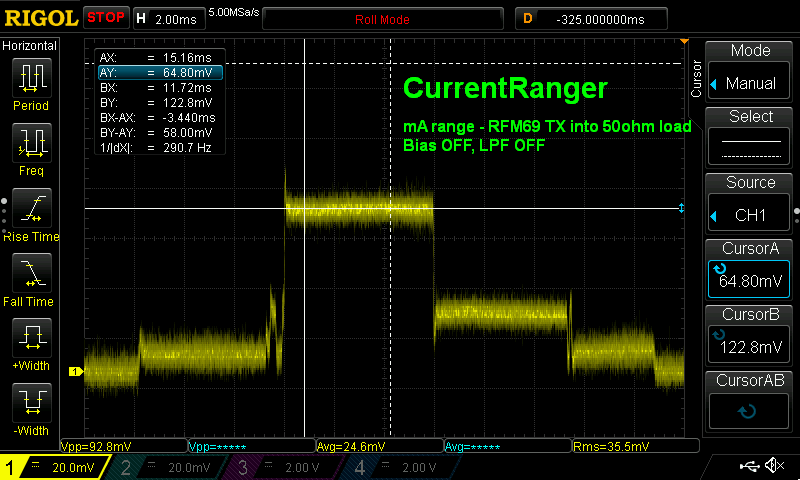Toggle the muted speaker sound icon
800x480 pixels.
coord(775,465)
